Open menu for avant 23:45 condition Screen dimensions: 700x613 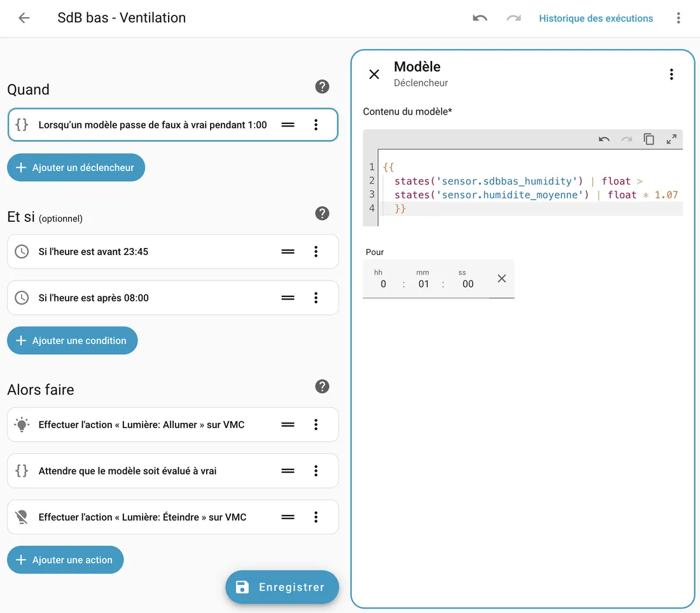tap(316, 252)
